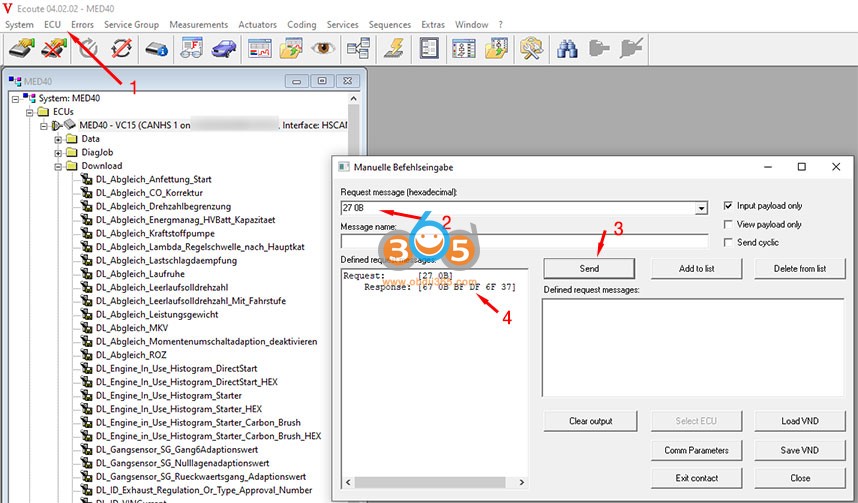Click the Clear output button

[590, 421]
